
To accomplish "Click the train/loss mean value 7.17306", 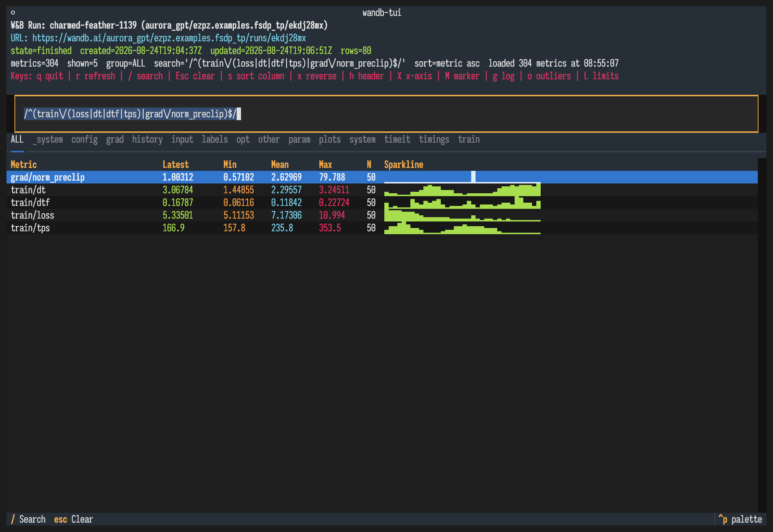I will [287, 215].
